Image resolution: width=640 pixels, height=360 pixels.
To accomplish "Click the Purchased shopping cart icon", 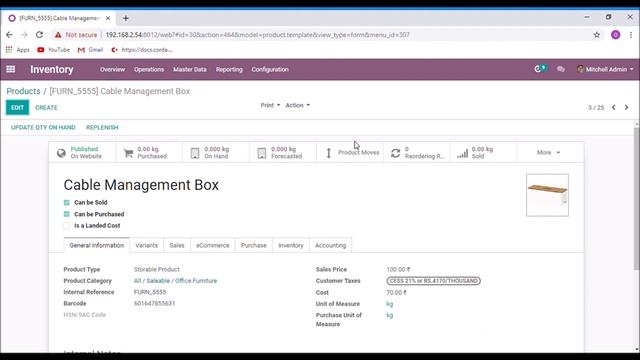I will (128, 153).
